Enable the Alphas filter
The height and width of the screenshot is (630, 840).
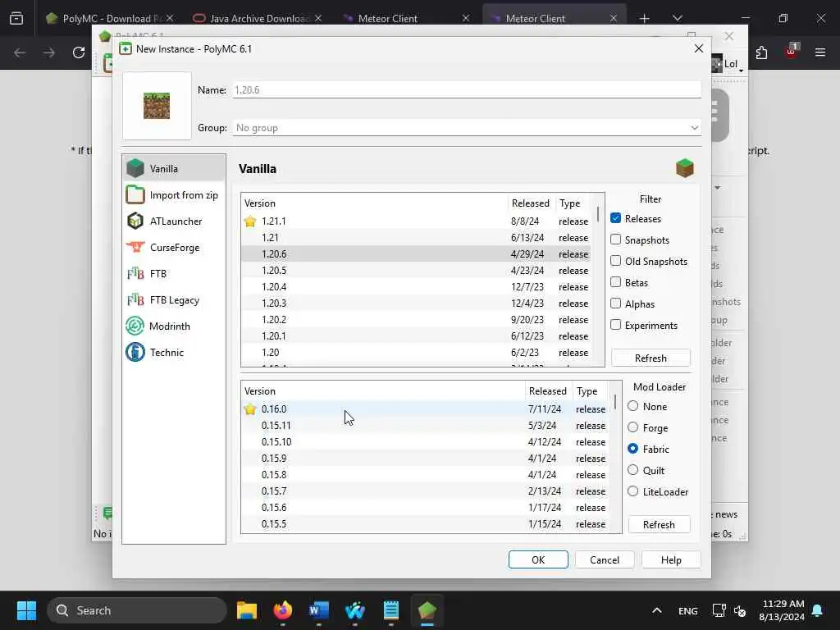[615, 304]
